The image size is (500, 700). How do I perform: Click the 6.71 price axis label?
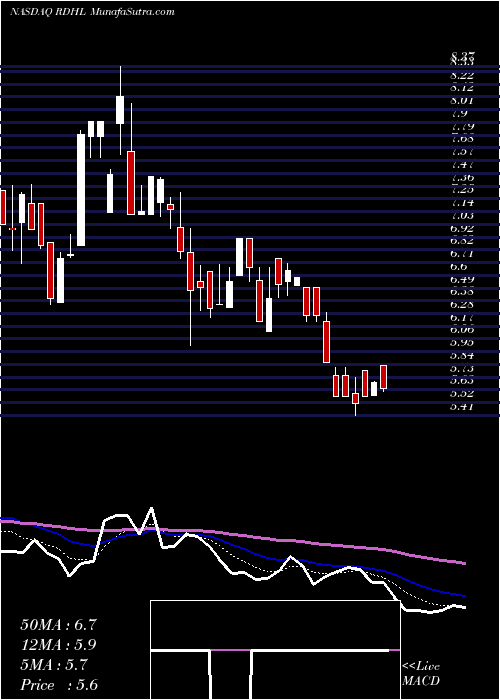(x=462, y=254)
